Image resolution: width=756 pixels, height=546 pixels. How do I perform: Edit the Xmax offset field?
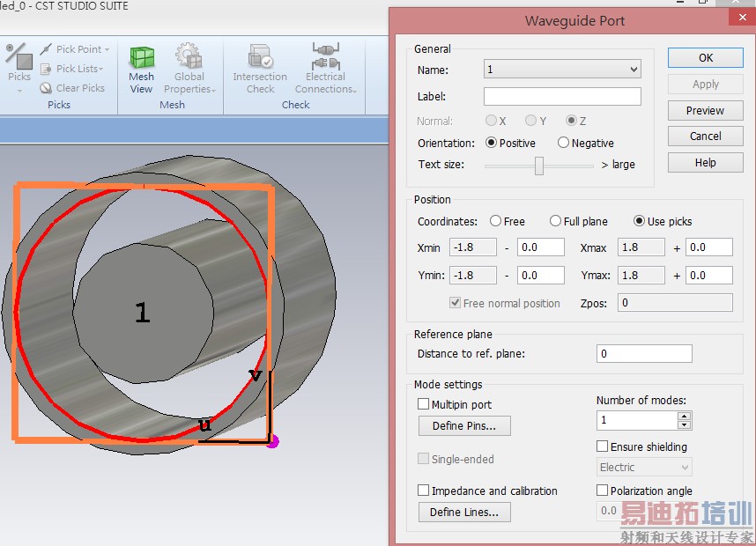pyautogui.click(x=709, y=247)
